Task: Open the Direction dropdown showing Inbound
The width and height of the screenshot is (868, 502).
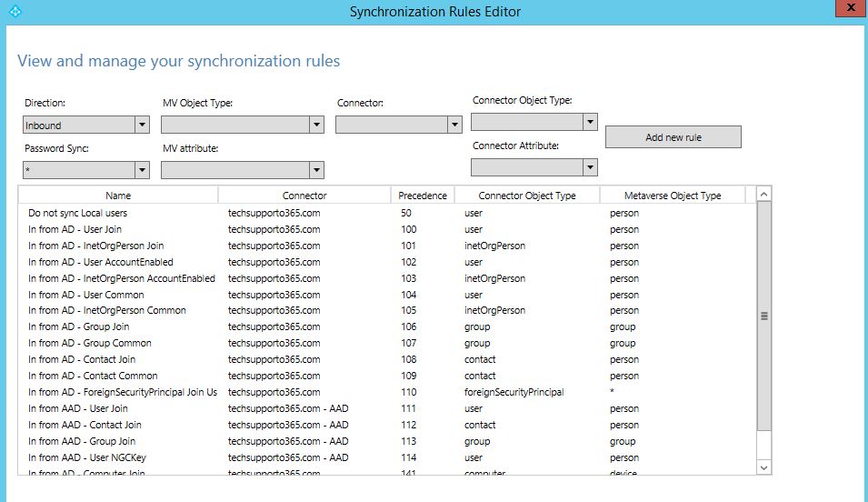Action: pos(85,125)
